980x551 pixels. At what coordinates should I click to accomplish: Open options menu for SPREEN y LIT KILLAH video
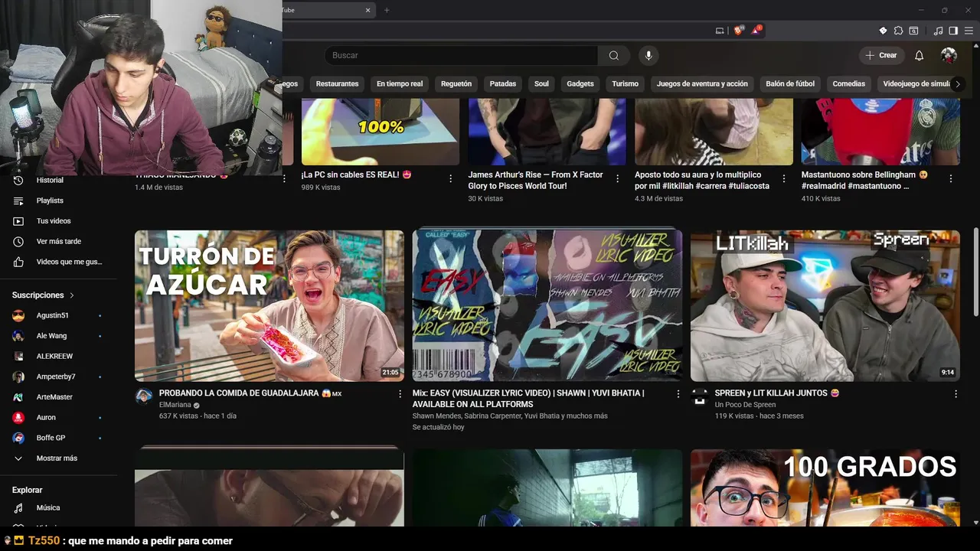point(955,394)
